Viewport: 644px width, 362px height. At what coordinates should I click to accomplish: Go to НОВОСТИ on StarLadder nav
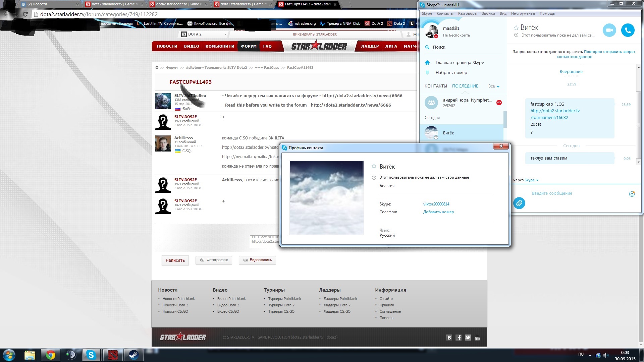point(167,46)
